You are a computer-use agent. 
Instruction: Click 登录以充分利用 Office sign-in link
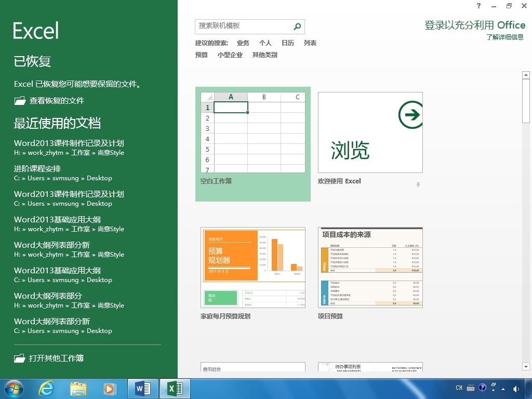(475, 25)
